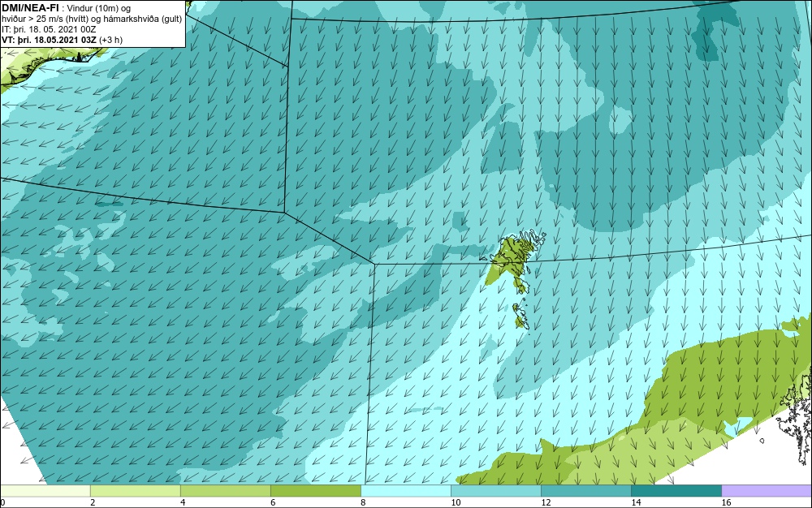Click the 14–16 m/s legend color swatch
Image resolution: width=812 pixels, height=508 pixels.
676,491
